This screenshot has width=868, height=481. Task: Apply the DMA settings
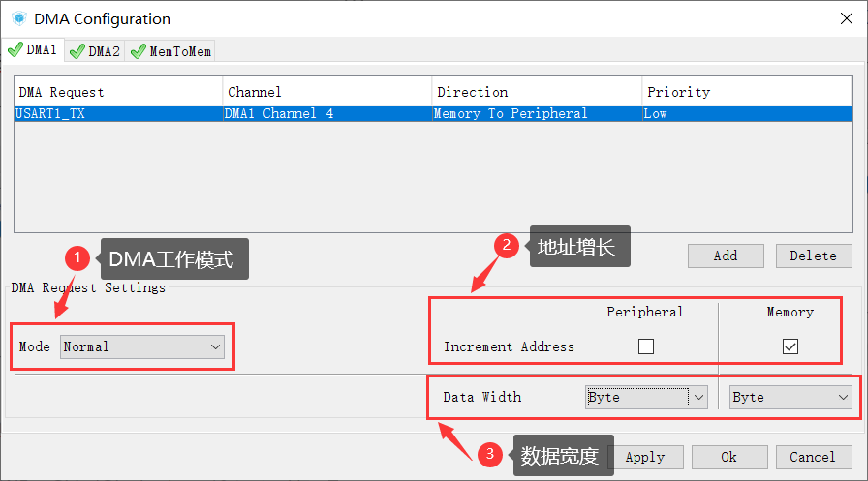(x=645, y=457)
